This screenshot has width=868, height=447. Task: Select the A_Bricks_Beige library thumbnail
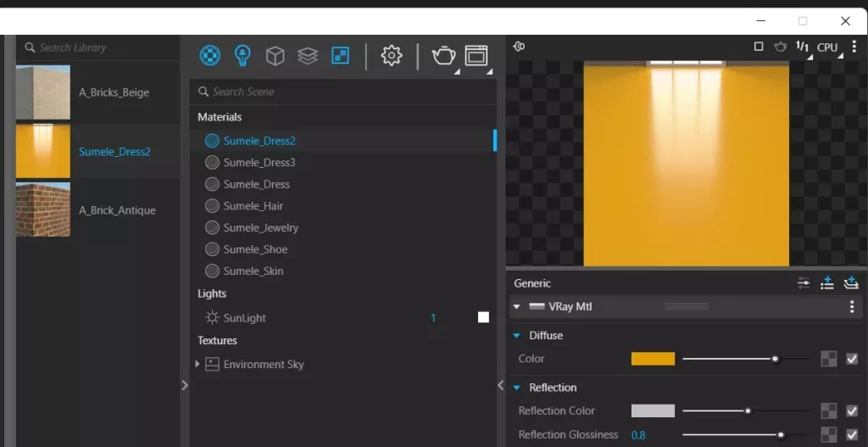click(43, 92)
